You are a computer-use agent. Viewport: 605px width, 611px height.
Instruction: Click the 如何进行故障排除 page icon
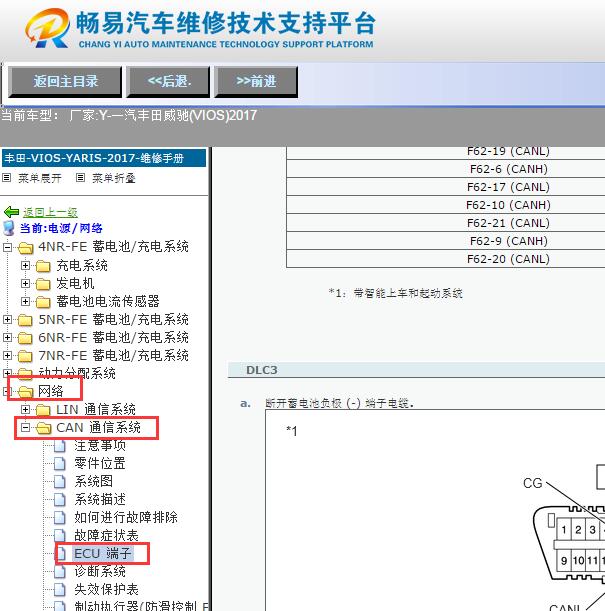(x=60, y=517)
